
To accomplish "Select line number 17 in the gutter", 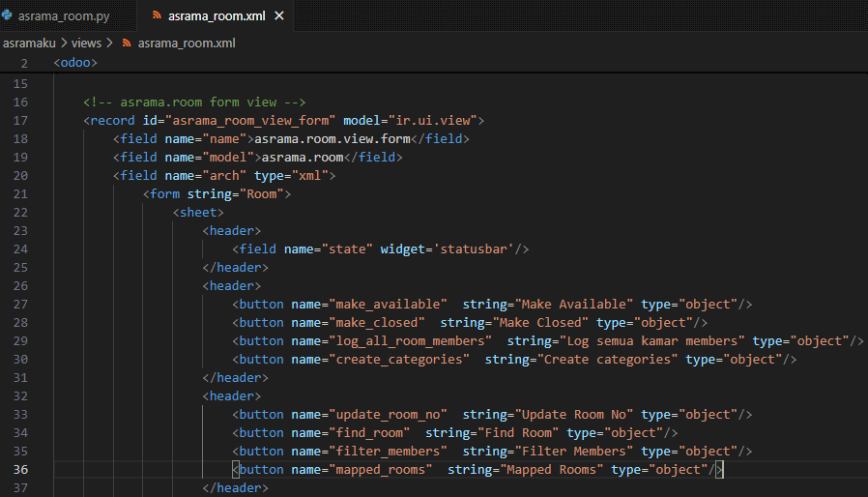I will [20, 120].
